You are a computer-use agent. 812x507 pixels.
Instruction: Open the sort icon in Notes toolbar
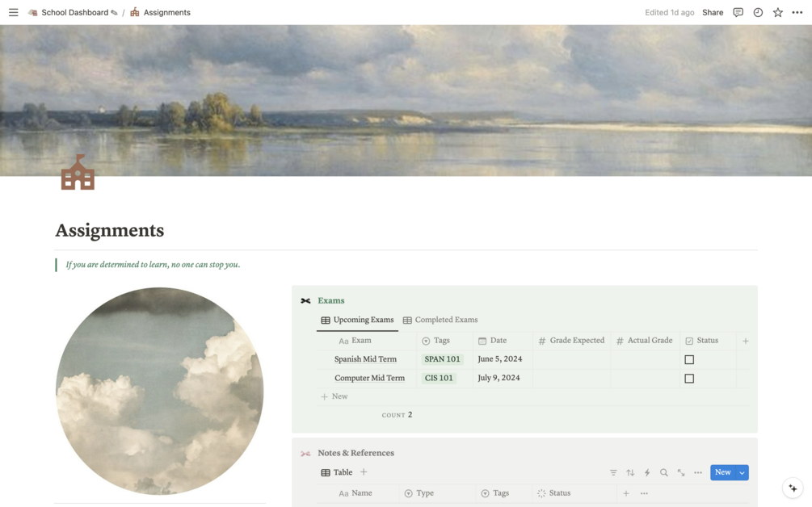[x=630, y=472]
